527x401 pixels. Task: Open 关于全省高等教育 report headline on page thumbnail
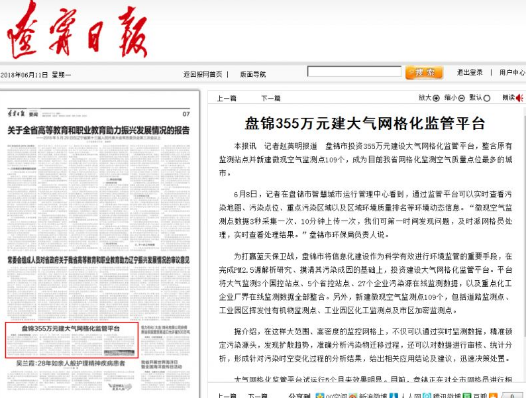pos(99,130)
